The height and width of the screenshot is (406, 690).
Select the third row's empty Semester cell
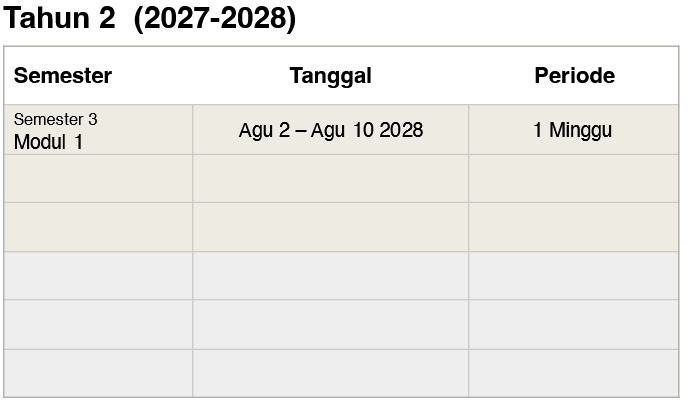click(98, 227)
